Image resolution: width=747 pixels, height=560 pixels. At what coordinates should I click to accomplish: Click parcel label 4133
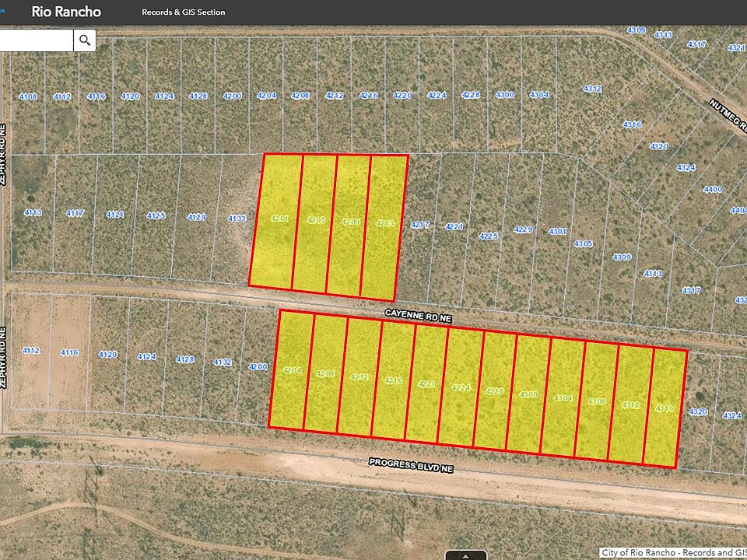pyautogui.click(x=237, y=219)
